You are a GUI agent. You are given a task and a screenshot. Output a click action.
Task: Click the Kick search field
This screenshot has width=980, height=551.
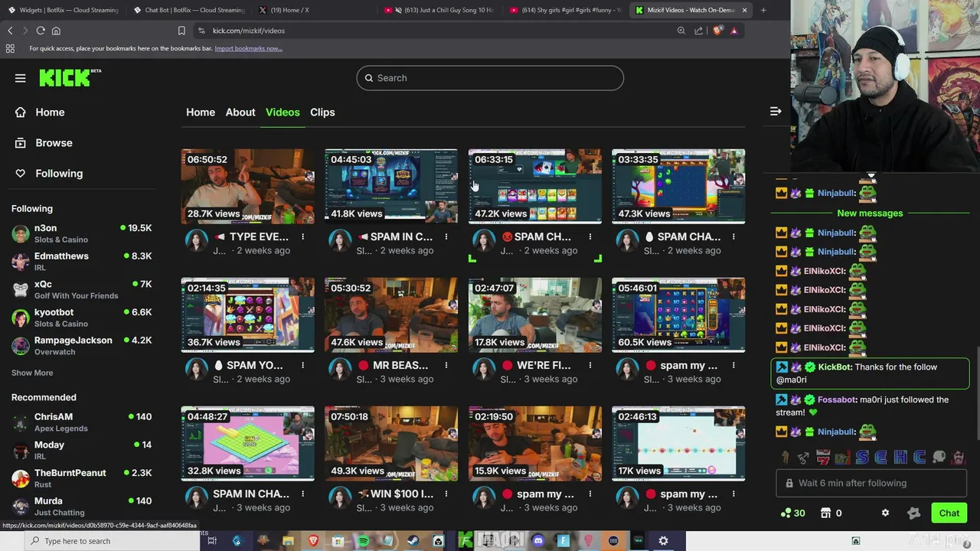(490, 78)
